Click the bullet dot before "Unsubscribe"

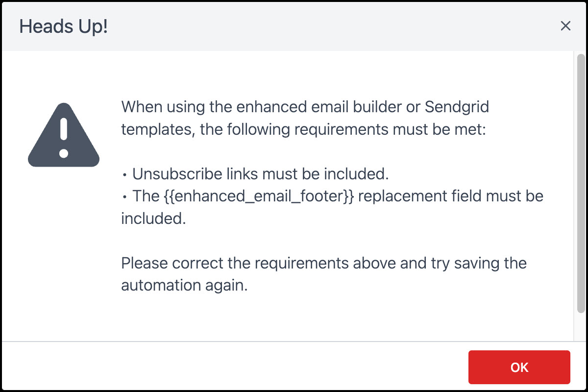click(x=125, y=174)
